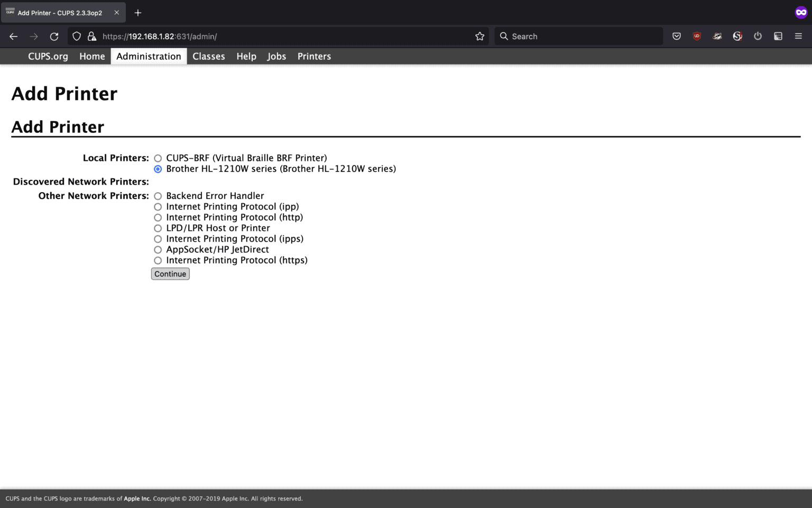This screenshot has height=508, width=812.
Task: Save page to Pocket
Action: coord(676,37)
